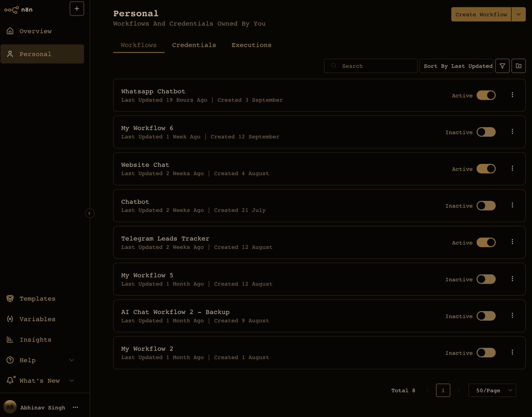Click the Overview home icon
Screen dimensions: 532x417
click(x=10, y=31)
